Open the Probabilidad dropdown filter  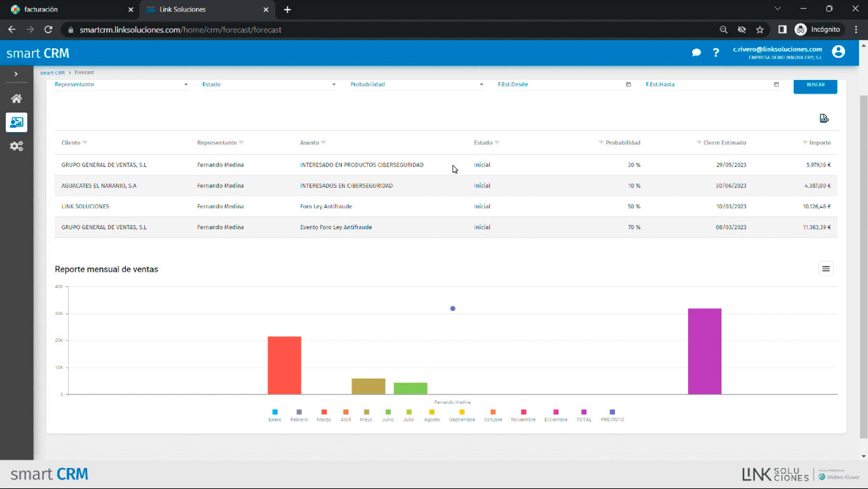[x=416, y=84]
